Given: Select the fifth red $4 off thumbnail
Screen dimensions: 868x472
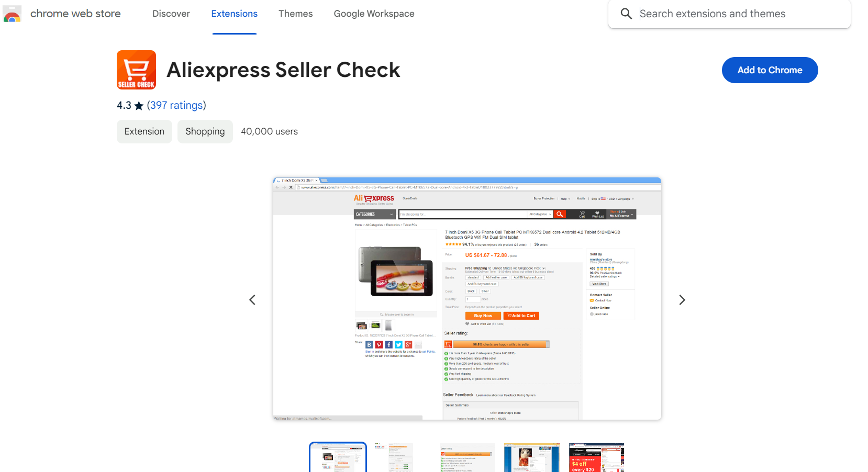Looking at the screenshot, I should (x=596, y=457).
